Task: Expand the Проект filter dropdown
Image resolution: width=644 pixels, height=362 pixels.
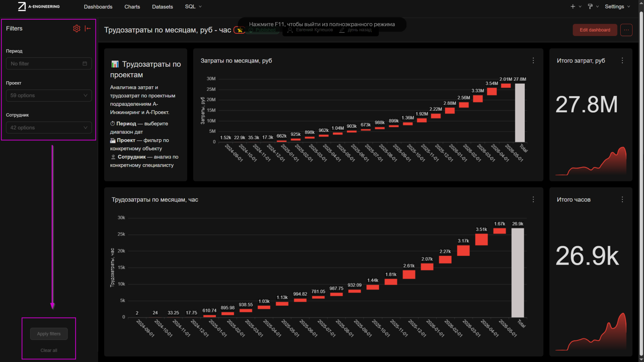Action: tap(49, 95)
